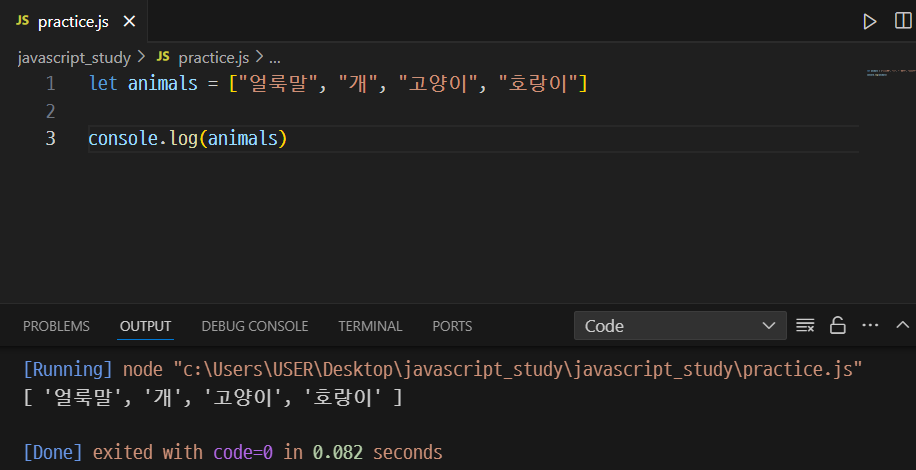Screen dimensions: 916x470
Task: Clear the output panel contents
Action: pos(805,325)
